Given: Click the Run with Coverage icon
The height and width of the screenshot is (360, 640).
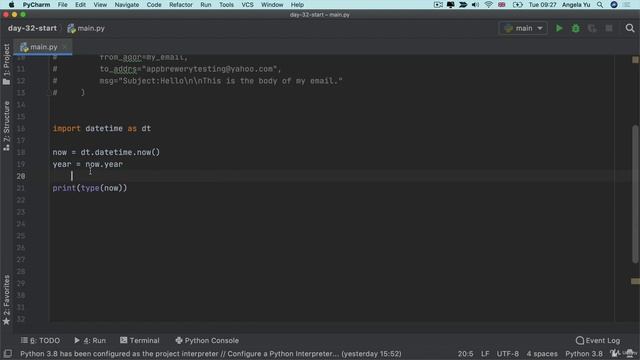Looking at the screenshot, I should (592, 28).
